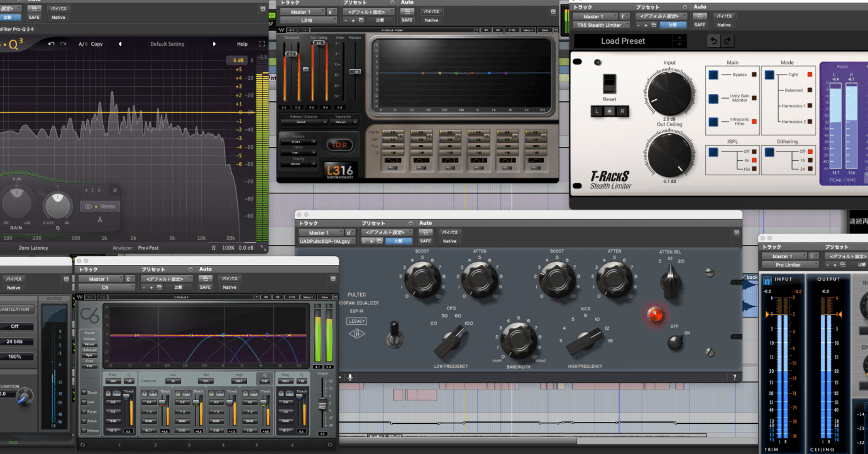The image size is (868, 454).
Task: Open the preset dropdown in Stealth Limiter header
Action: 661,16
